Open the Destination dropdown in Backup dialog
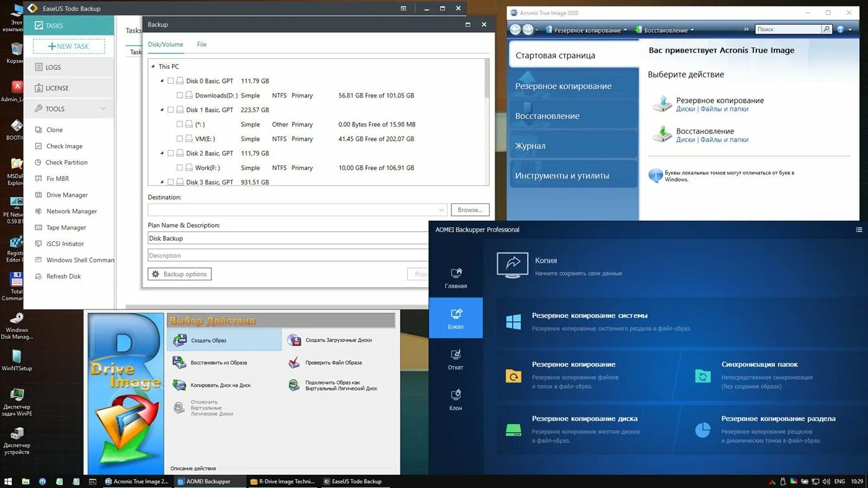This screenshot has width=868, height=488. [x=441, y=210]
